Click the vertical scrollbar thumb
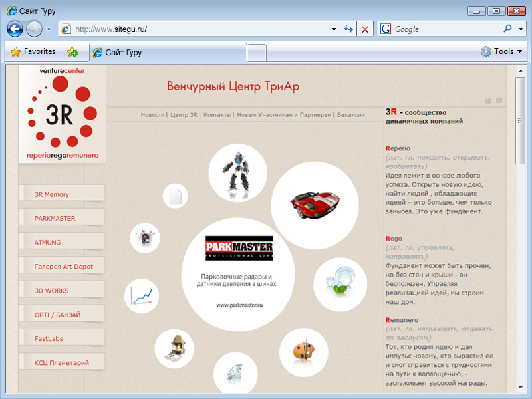This screenshot has width=532, height=399. point(520,120)
